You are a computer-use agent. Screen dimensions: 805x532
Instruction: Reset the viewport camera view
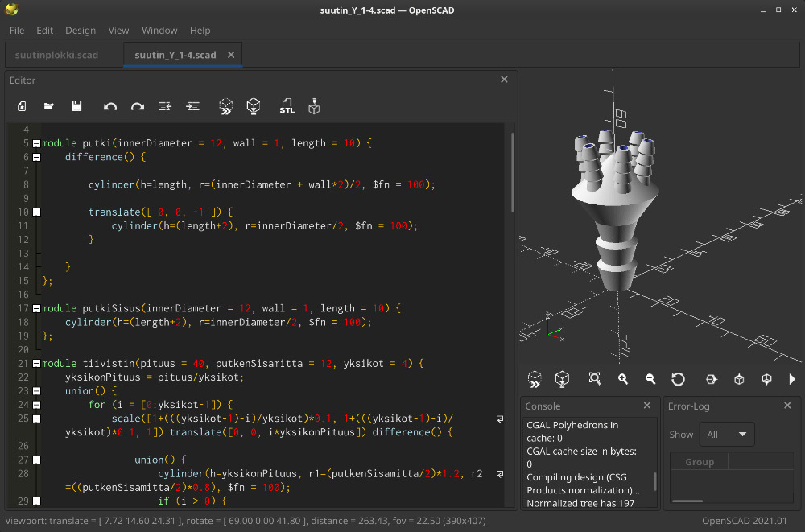pyautogui.click(x=679, y=378)
